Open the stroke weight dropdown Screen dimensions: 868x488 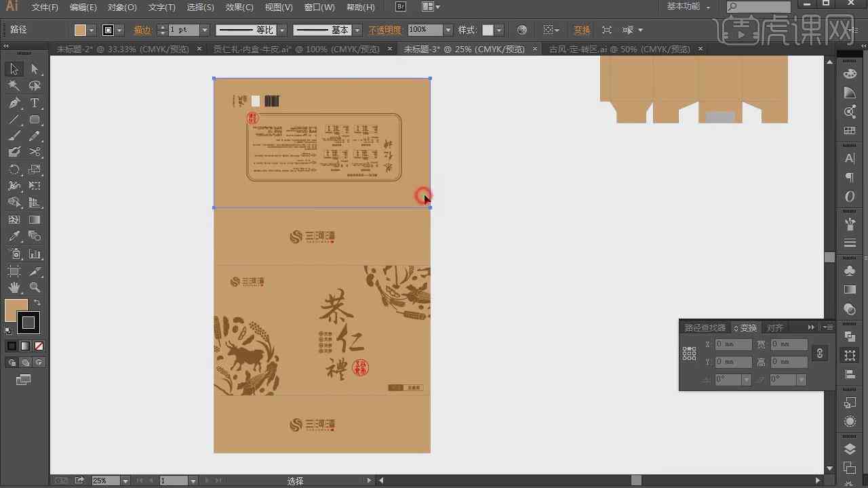[x=203, y=30]
